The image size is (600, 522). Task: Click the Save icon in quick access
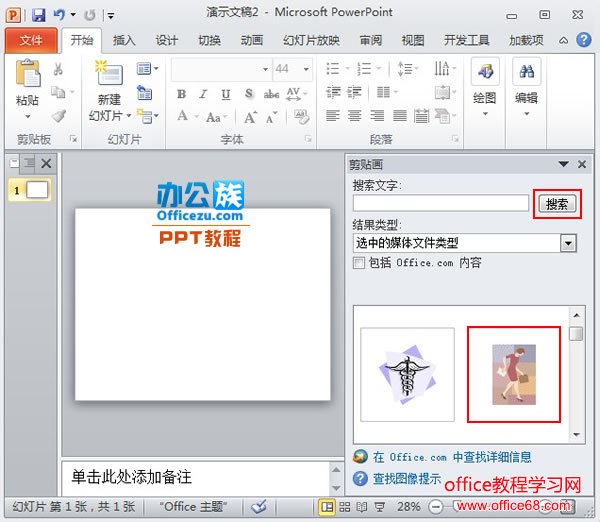coord(38,15)
